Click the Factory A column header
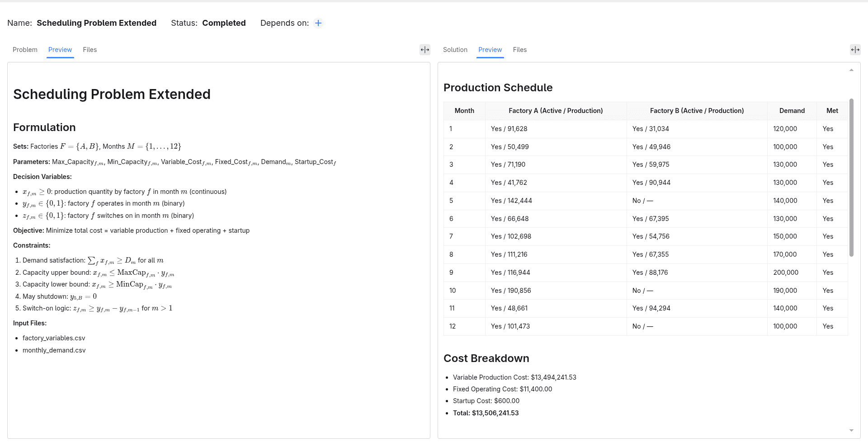868x442 pixels. coord(556,111)
